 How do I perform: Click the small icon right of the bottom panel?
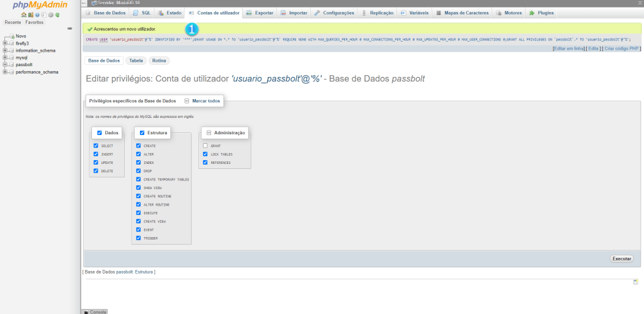click(636, 281)
